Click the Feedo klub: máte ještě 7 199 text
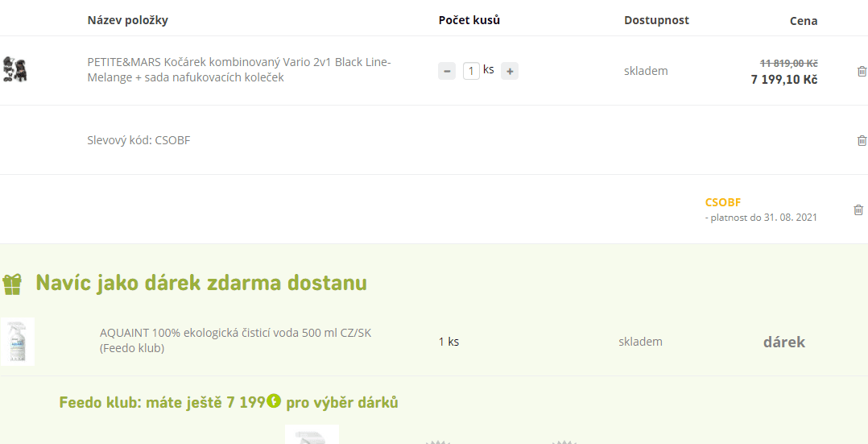This screenshot has height=444, width=868. click(x=162, y=402)
